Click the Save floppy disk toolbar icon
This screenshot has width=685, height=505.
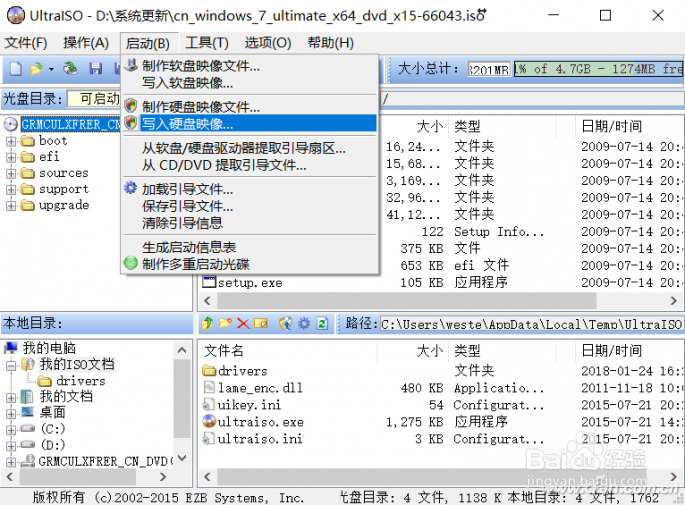pyautogui.click(x=96, y=69)
